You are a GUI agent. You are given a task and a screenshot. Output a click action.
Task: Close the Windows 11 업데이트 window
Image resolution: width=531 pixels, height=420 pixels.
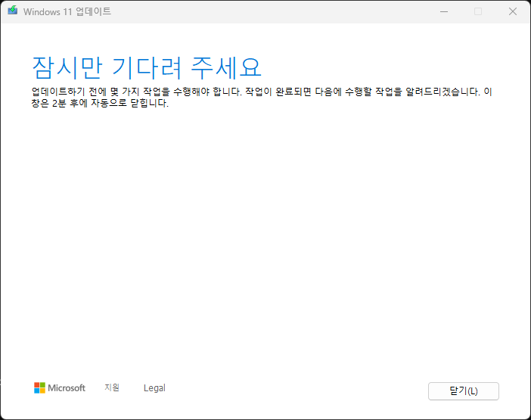[513, 11]
